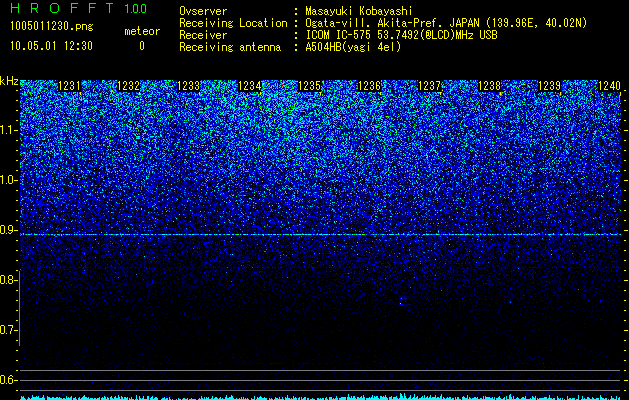Click the Receiving Location label
629x400 pixels.
pyautogui.click(x=233, y=23)
